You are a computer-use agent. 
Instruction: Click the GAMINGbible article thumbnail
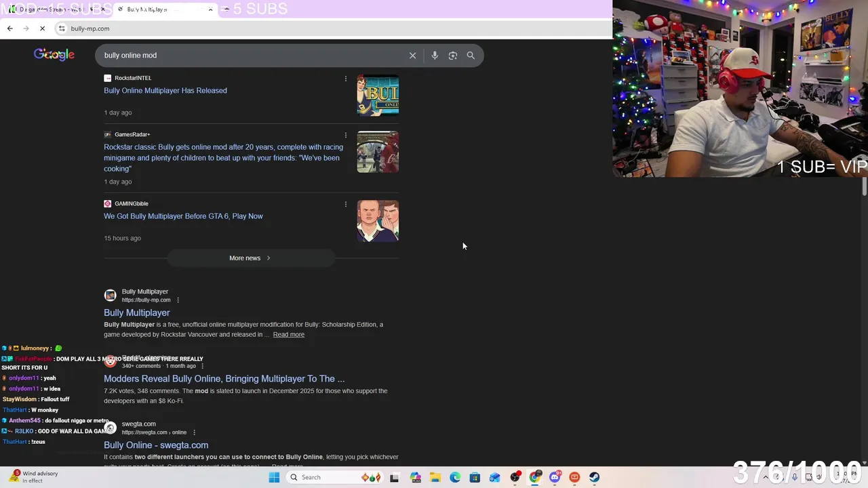coord(378,221)
